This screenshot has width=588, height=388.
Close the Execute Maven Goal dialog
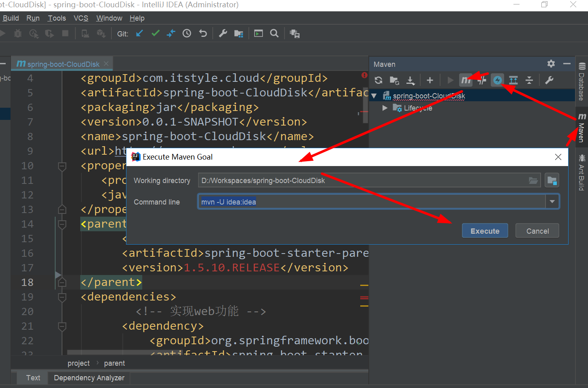coord(558,157)
